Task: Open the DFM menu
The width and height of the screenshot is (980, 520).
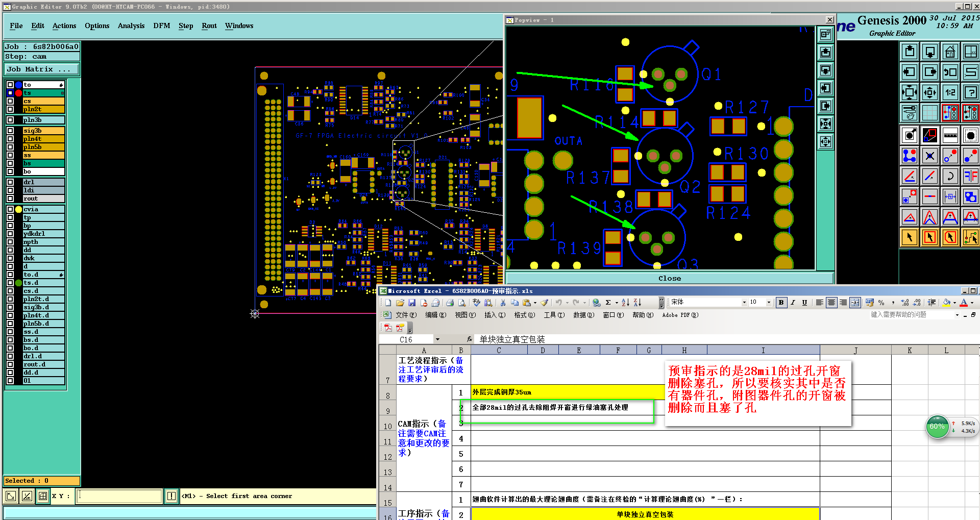Action: 161,26
